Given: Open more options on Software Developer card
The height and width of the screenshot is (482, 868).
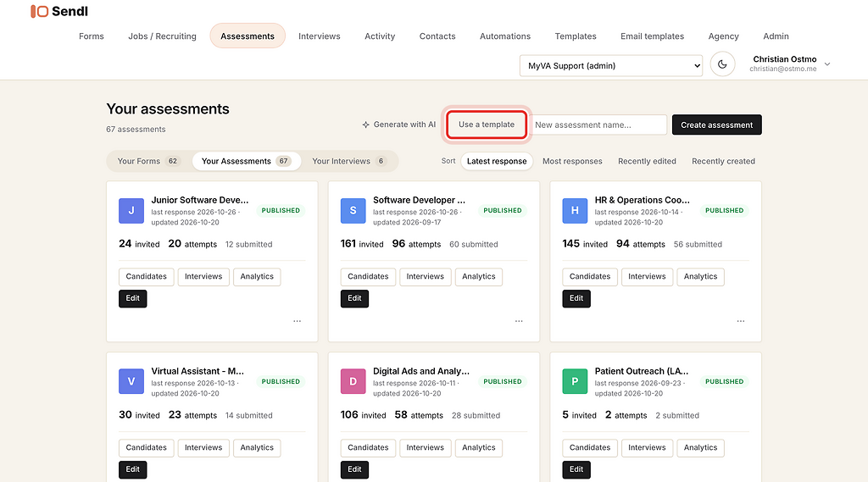Looking at the screenshot, I should tap(519, 321).
